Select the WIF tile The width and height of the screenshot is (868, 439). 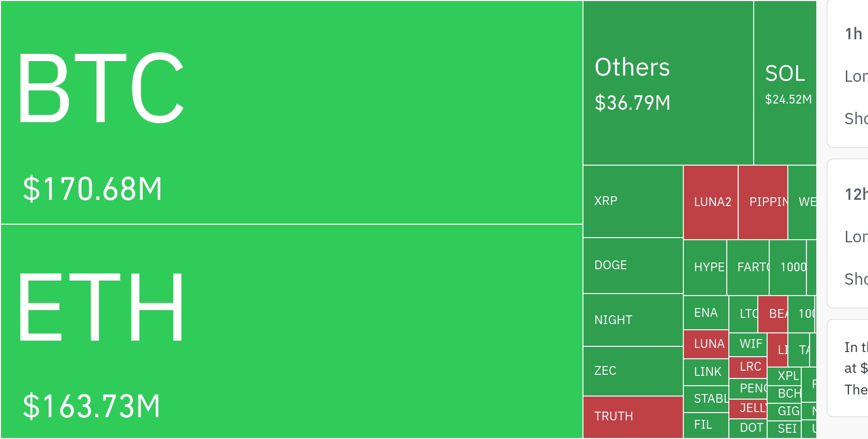[747, 344]
